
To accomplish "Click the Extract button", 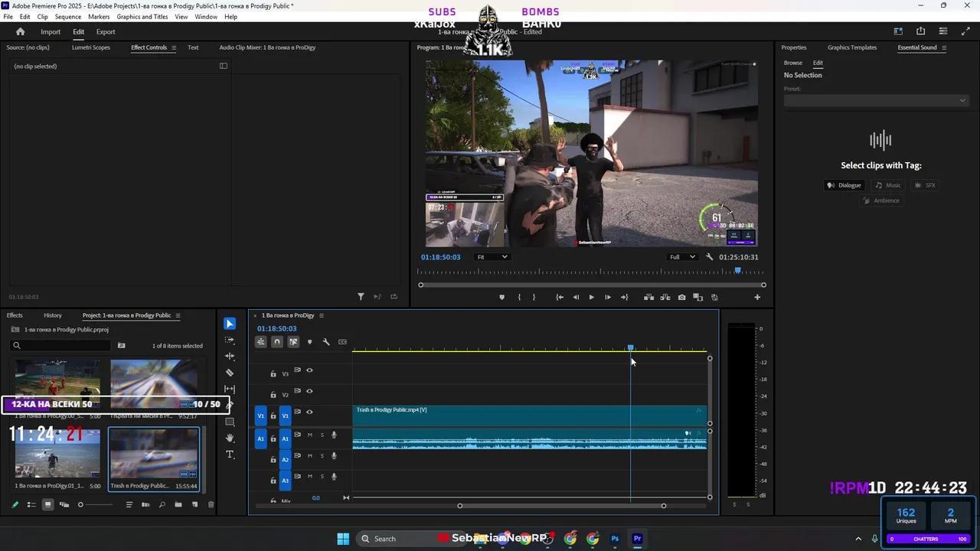I will coord(665,297).
